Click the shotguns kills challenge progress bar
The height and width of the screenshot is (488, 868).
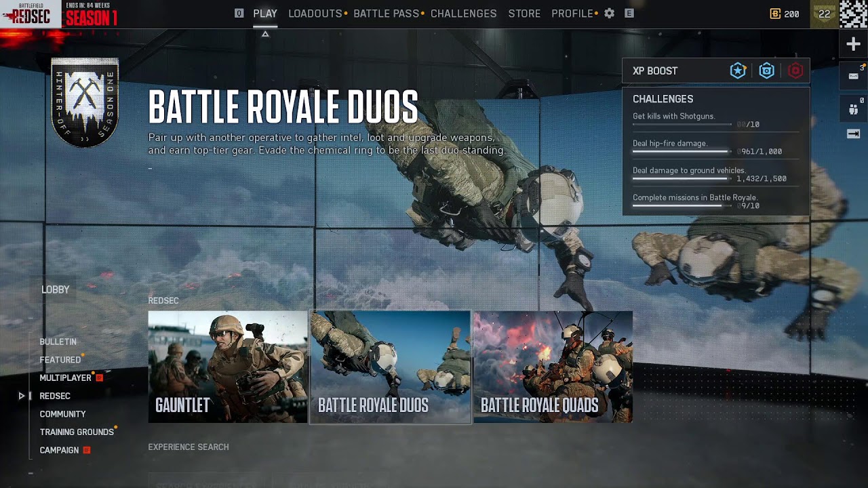[682, 125]
